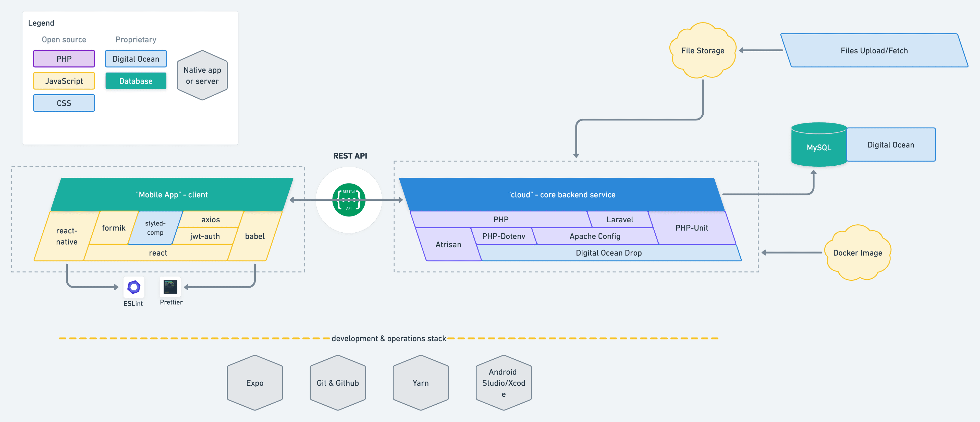This screenshot has height=422, width=980.
Task: Select the Docker Image cloud shape
Action: click(857, 253)
